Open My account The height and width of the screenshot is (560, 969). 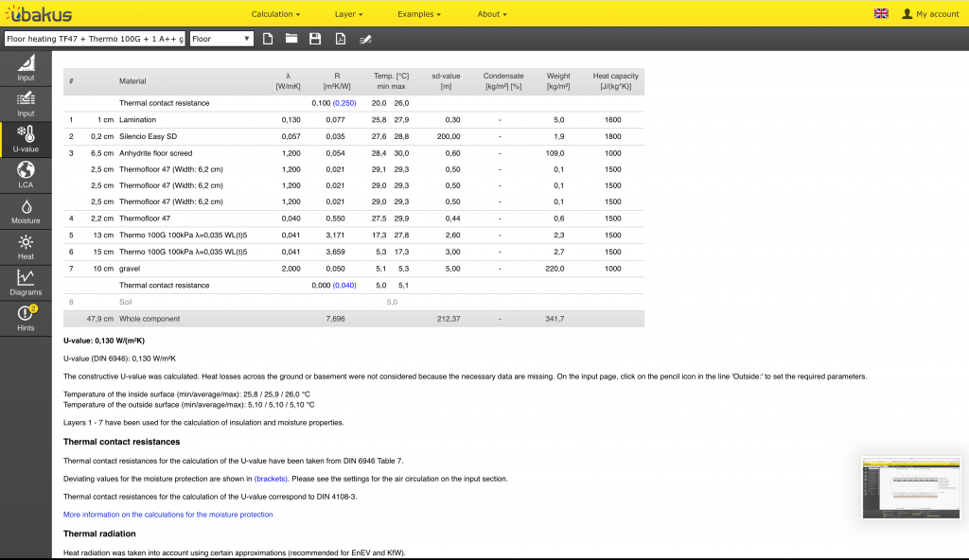click(930, 14)
